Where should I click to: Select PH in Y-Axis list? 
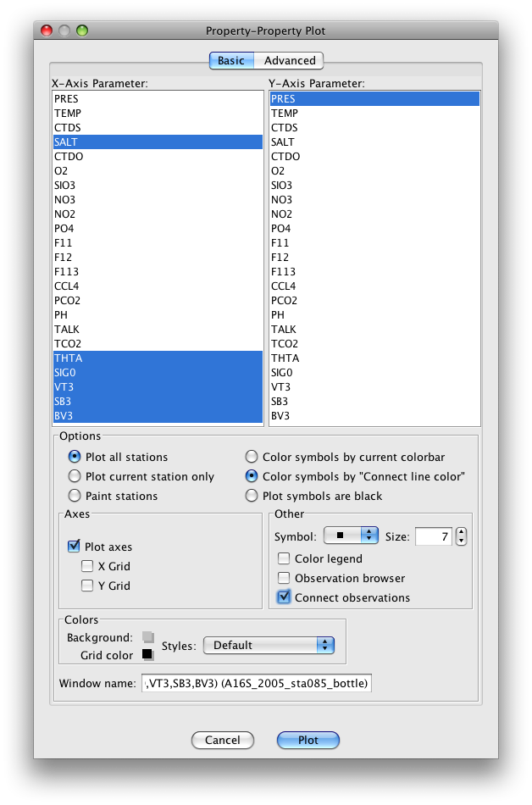click(x=375, y=314)
